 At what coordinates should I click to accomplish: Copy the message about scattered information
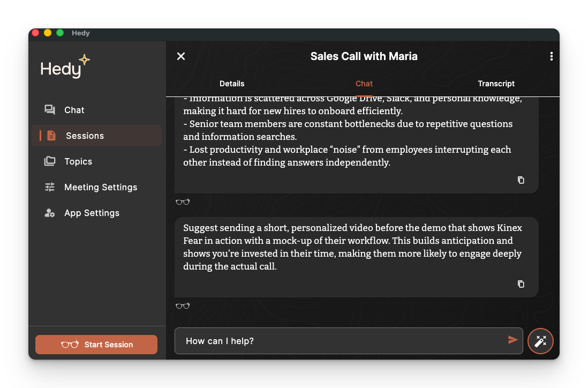521,180
